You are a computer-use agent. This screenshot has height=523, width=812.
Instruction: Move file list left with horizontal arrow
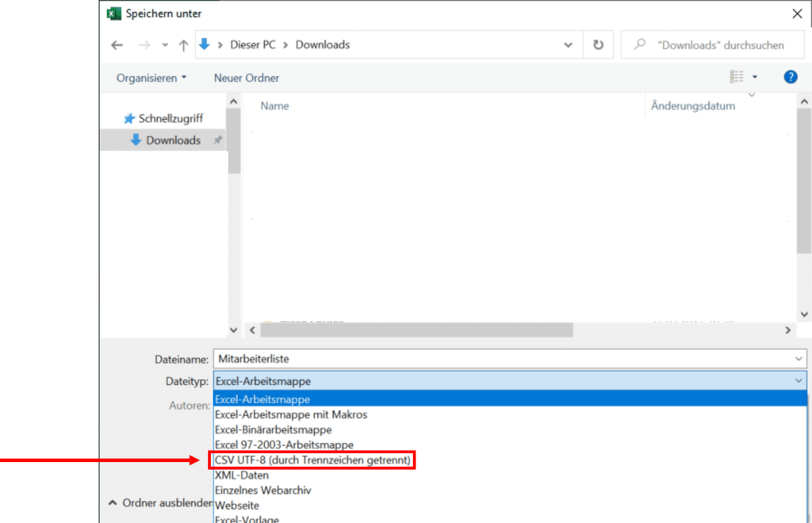tap(252, 330)
